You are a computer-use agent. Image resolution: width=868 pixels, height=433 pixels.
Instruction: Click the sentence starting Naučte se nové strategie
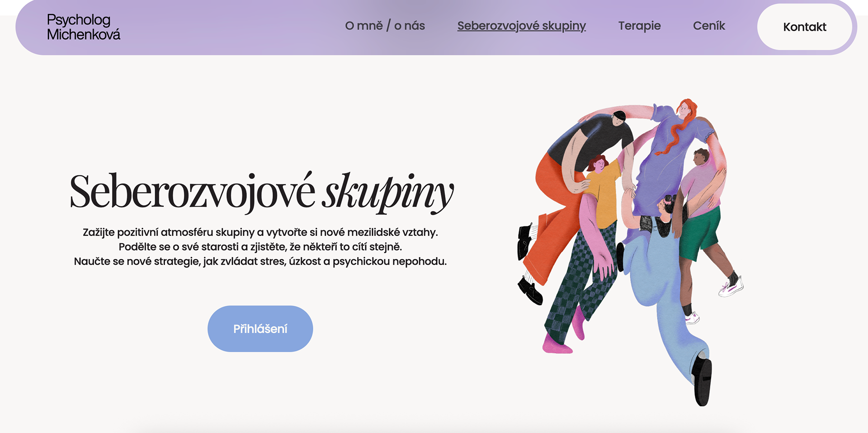pyautogui.click(x=260, y=261)
